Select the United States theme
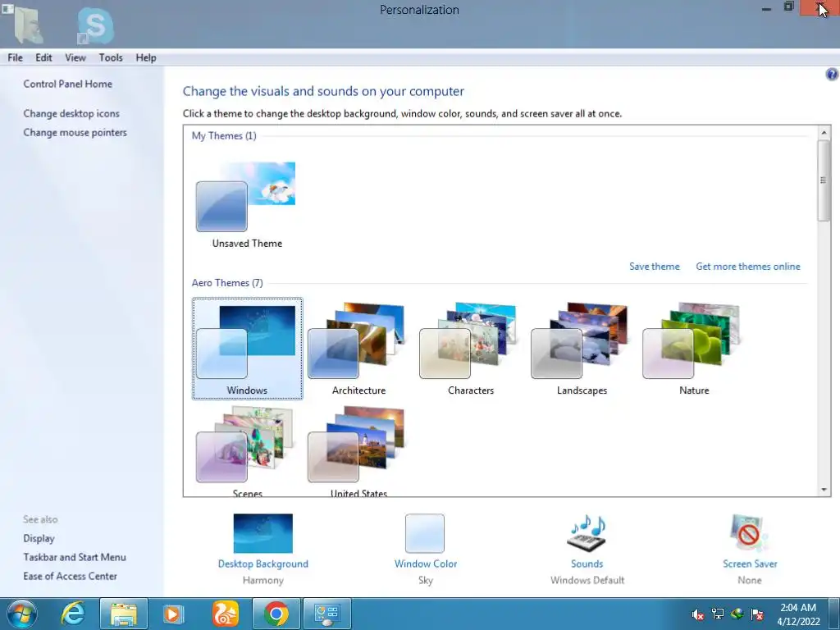Viewport: 840px width, 630px height. coord(358,450)
